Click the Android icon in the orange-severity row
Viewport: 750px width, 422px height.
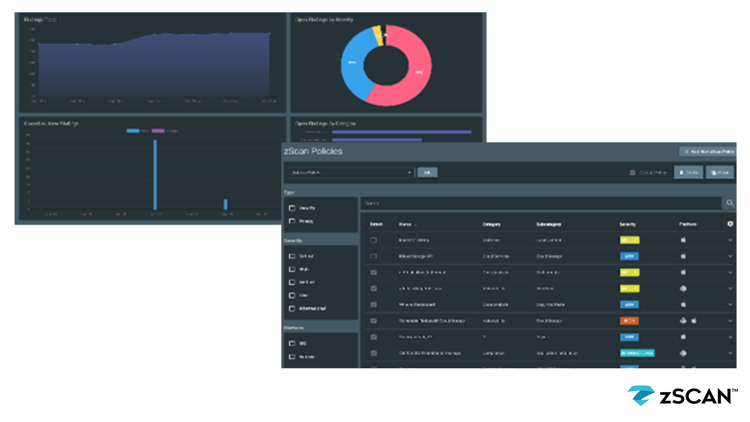[683, 321]
